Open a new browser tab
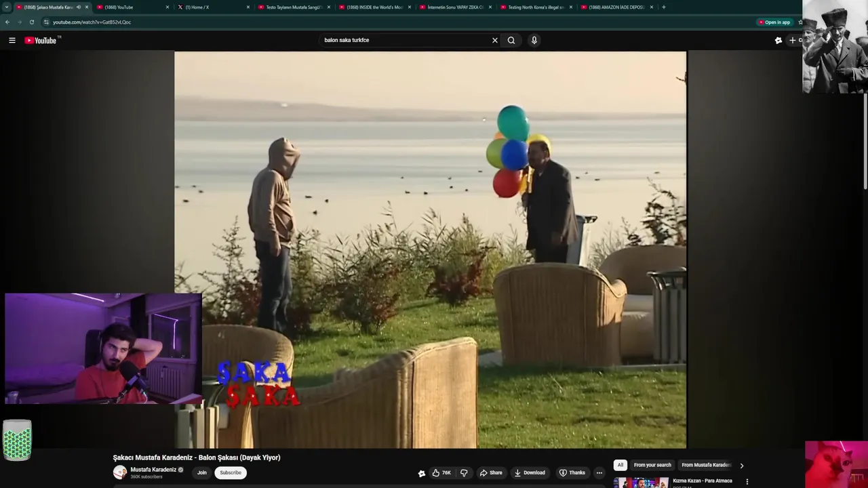Viewport: 868px width, 488px height. 664,7
